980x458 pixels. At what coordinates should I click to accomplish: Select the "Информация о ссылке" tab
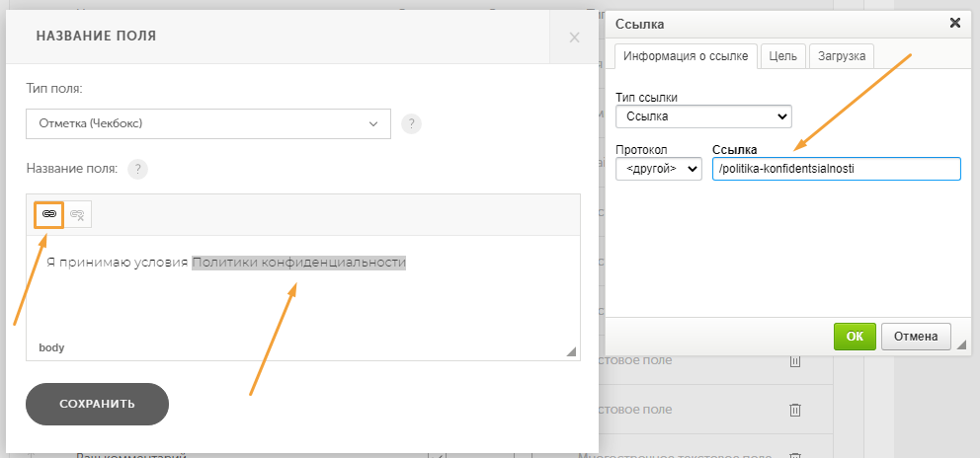tap(687, 56)
